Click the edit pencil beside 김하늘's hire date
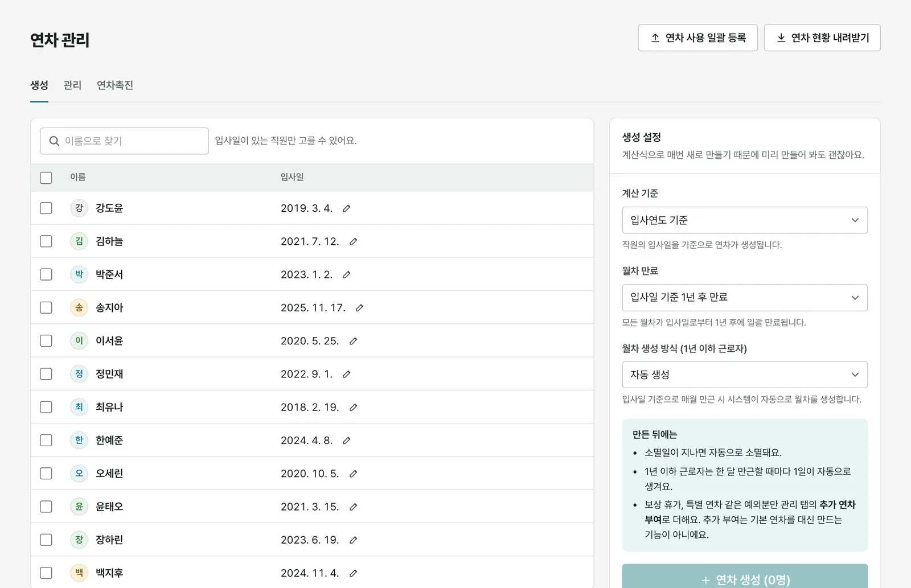Viewport: 911px width, 588px height. 353,241
